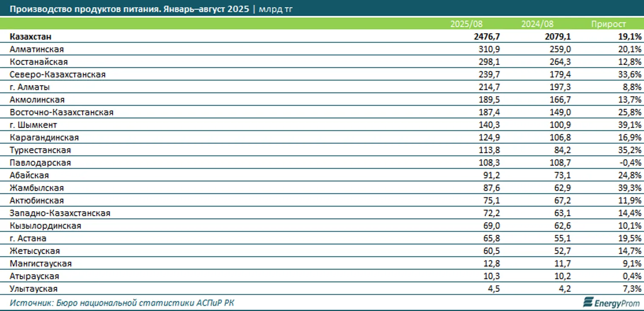Select the Атырауская 2025/08 value 10,3
The width and height of the screenshot is (644, 311).
click(491, 276)
